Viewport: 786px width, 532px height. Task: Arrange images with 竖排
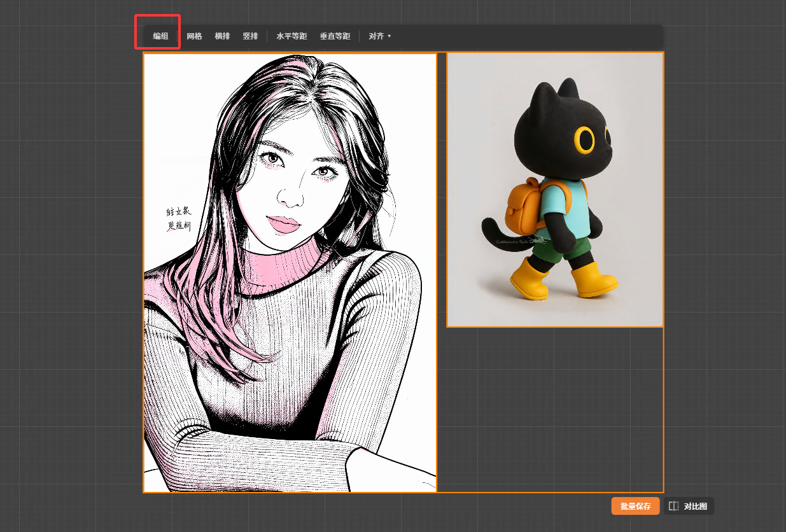tap(250, 36)
